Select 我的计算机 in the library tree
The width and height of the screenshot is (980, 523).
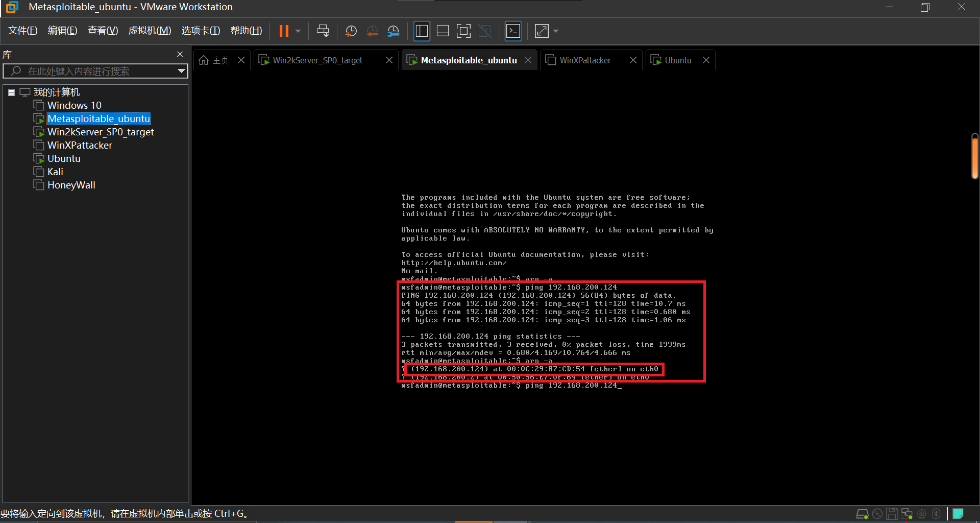(57, 92)
